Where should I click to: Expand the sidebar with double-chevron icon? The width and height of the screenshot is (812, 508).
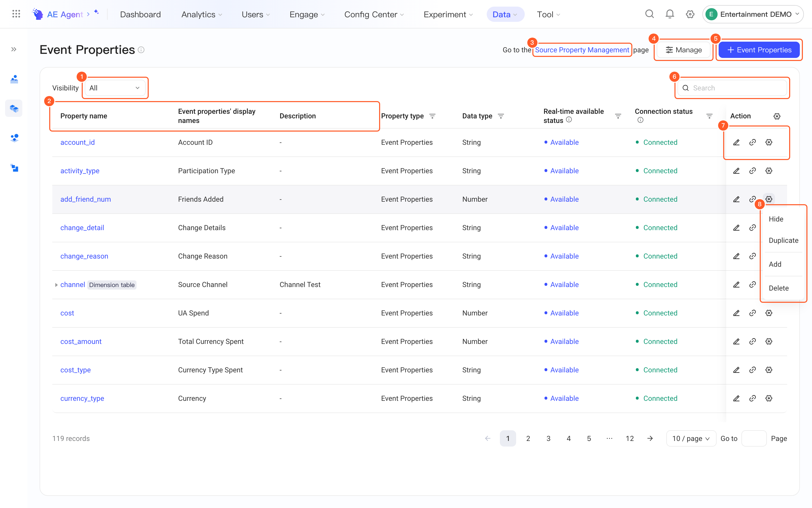14,49
